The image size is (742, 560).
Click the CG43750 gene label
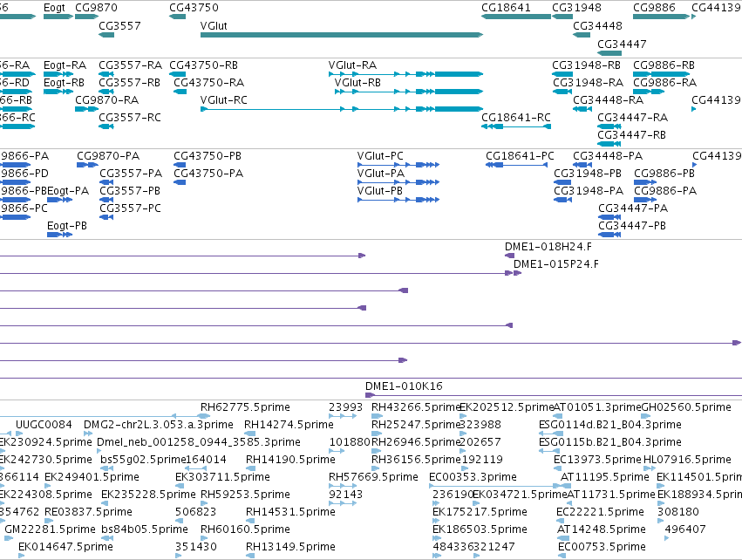click(x=194, y=8)
